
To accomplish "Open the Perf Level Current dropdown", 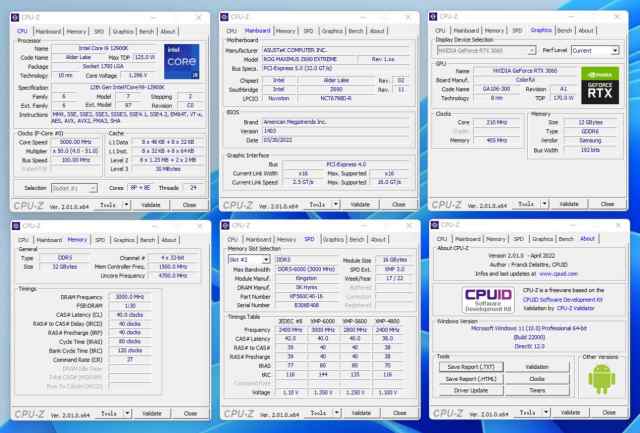I will pyautogui.click(x=615, y=51).
